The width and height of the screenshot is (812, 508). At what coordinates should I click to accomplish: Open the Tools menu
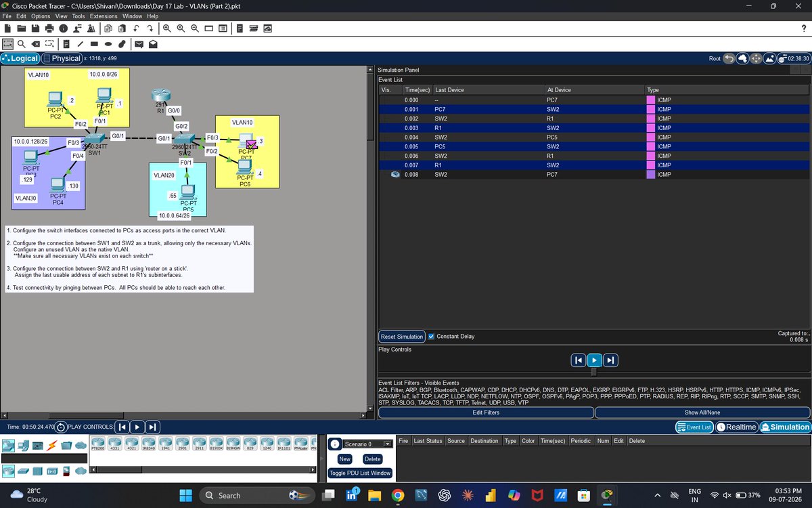point(78,16)
